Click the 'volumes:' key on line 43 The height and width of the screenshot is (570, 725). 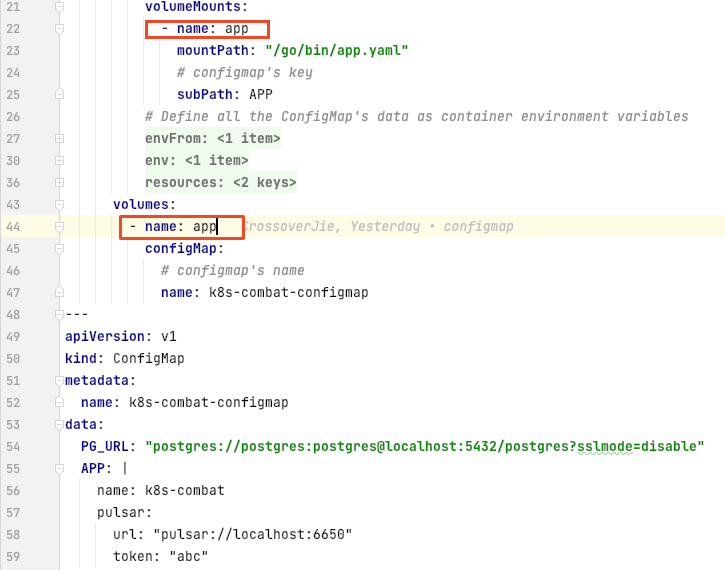point(144,204)
